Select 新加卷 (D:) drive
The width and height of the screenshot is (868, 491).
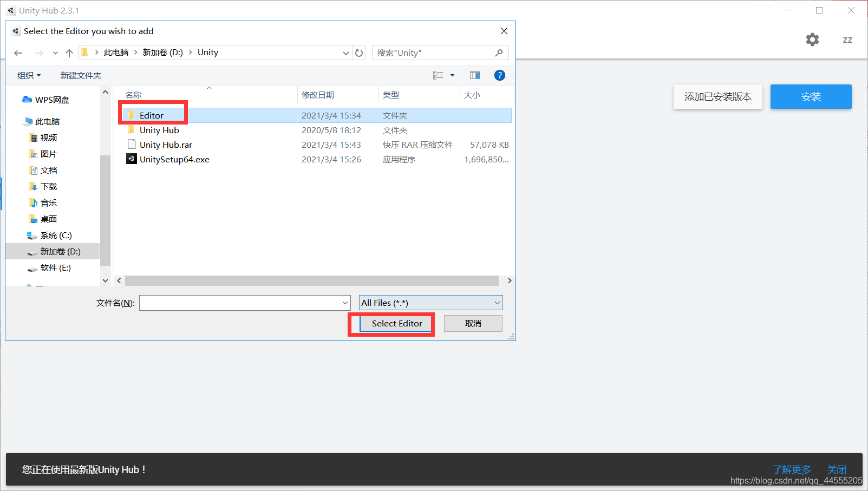pyautogui.click(x=53, y=251)
